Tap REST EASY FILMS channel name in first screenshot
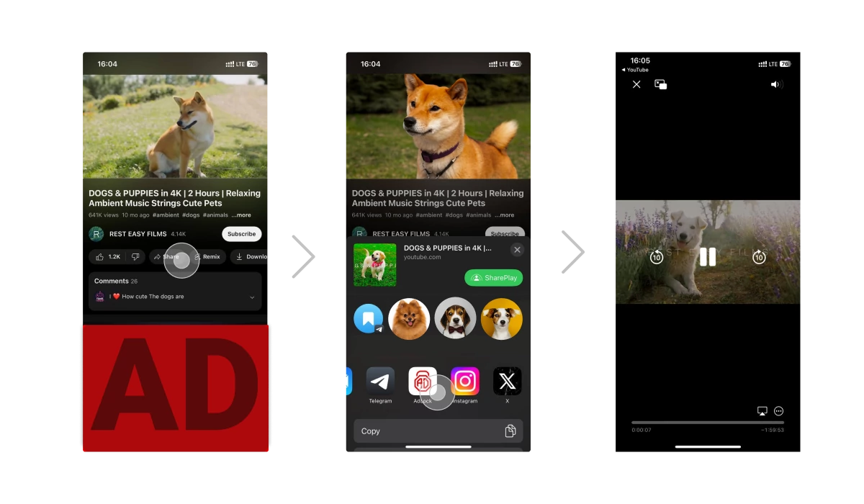Screen dimensions: 864x504 coord(140,234)
